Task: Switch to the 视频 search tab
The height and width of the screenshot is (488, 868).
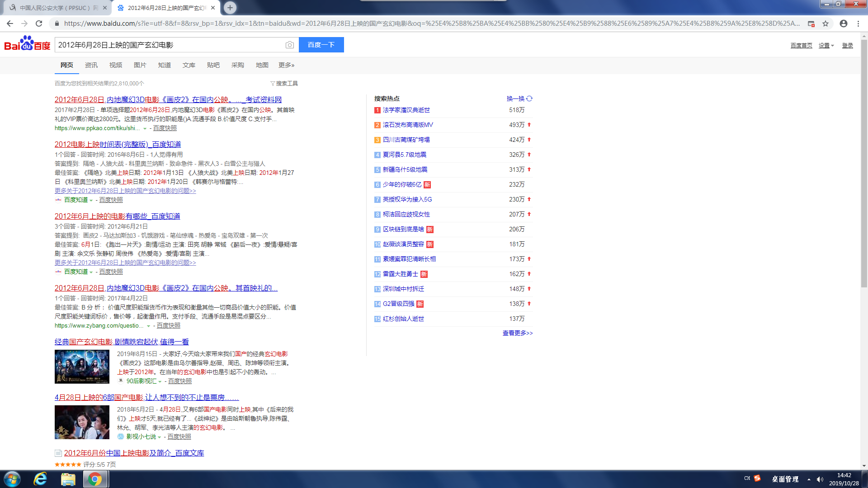Action: pos(115,65)
